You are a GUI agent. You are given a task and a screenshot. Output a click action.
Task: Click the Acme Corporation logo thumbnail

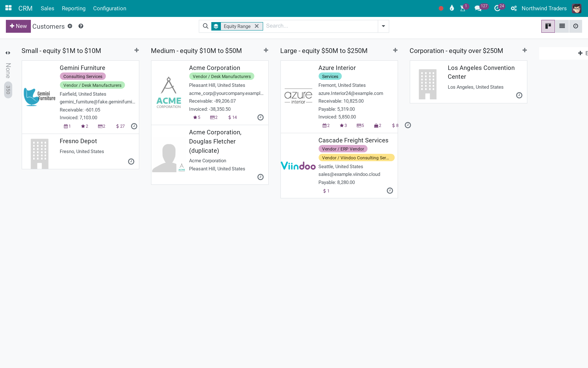(169, 93)
